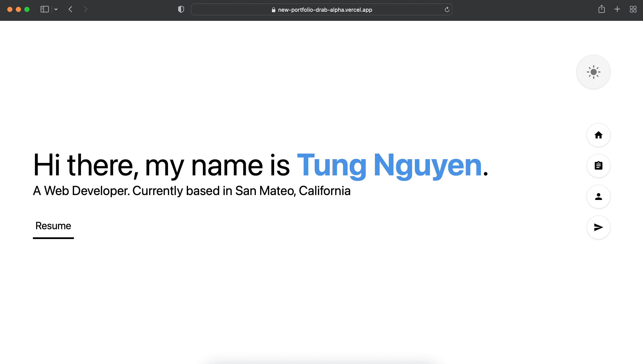
Task: Go back to previous page
Action: pyautogui.click(x=70, y=9)
